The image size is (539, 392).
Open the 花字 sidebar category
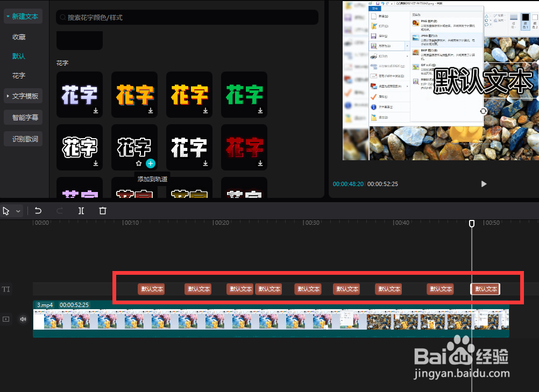[x=19, y=76]
